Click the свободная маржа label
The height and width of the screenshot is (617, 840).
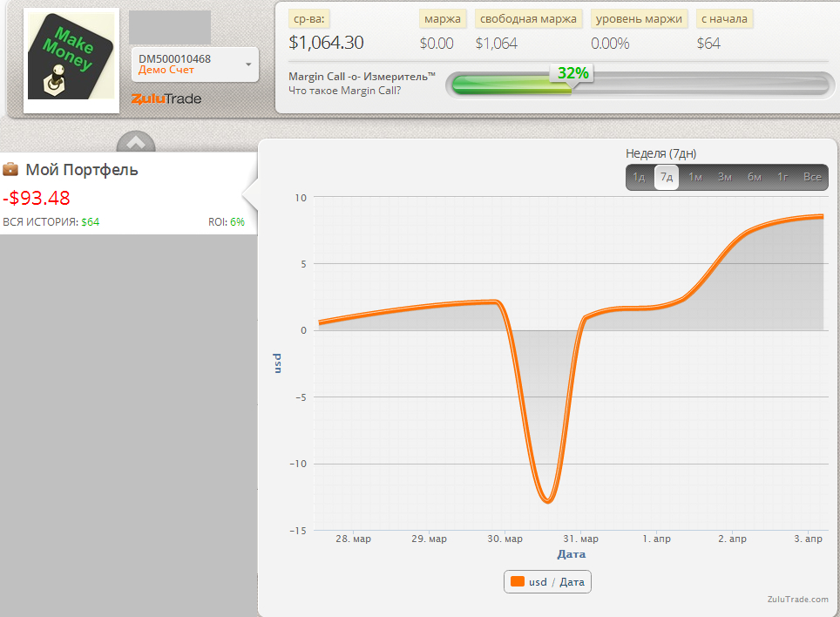528,18
